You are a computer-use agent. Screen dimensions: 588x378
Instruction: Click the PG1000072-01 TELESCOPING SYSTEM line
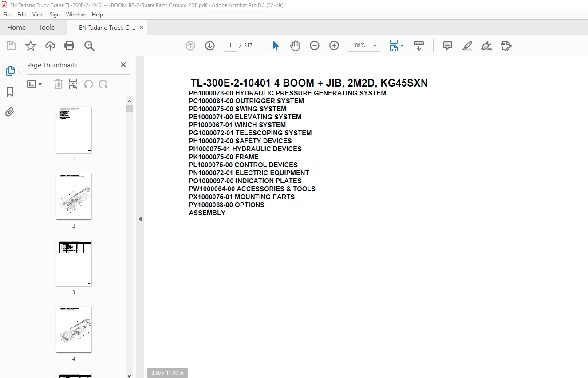[x=250, y=133]
